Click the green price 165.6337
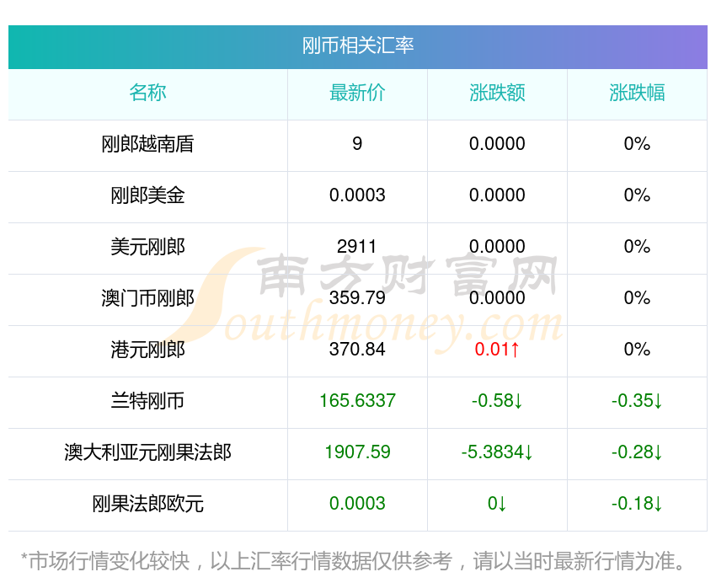 point(357,401)
